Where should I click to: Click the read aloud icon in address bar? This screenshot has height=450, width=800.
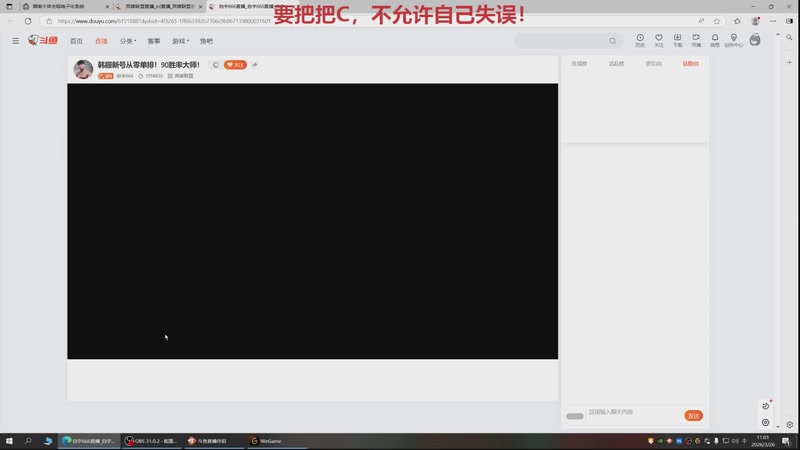point(701,21)
